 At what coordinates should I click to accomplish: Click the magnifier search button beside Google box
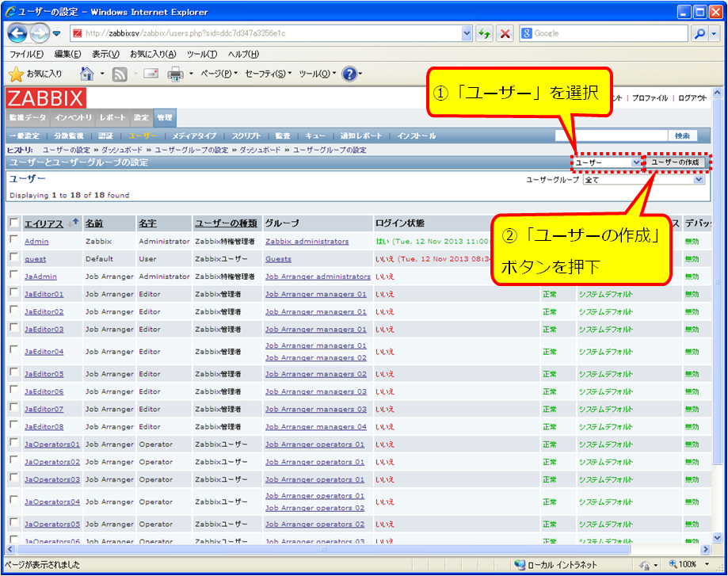point(699,33)
